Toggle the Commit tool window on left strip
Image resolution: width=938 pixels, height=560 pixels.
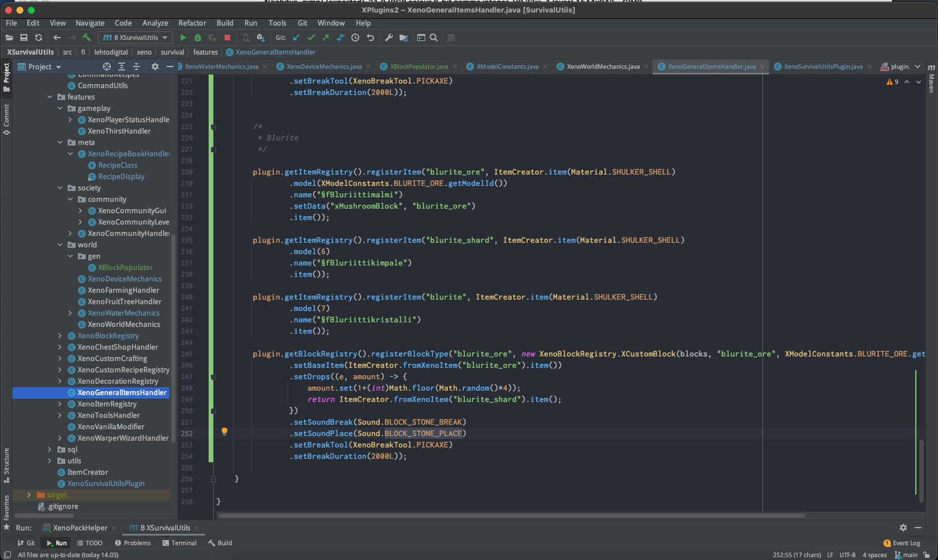pyautogui.click(x=6, y=118)
